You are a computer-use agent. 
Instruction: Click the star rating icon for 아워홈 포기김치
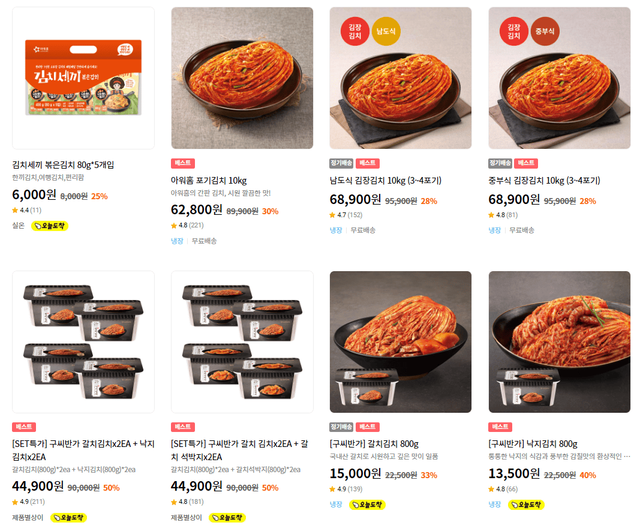174,226
